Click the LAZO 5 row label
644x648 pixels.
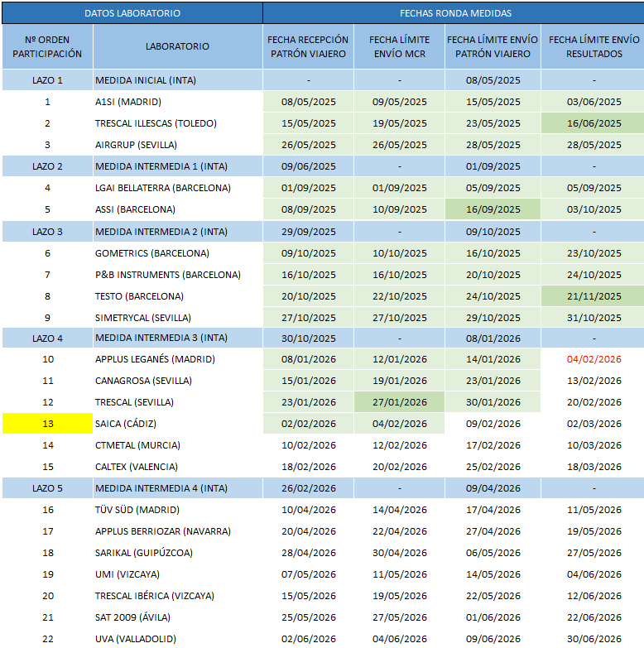(x=47, y=488)
